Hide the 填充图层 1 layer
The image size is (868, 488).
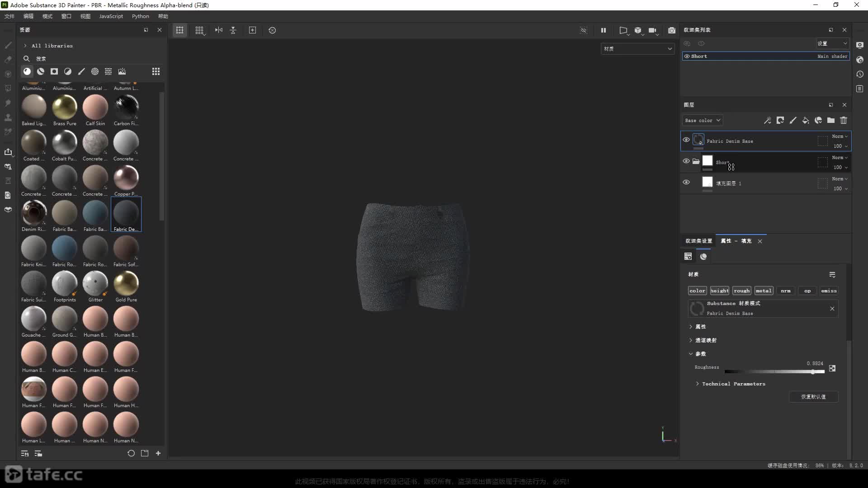(686, 183)
